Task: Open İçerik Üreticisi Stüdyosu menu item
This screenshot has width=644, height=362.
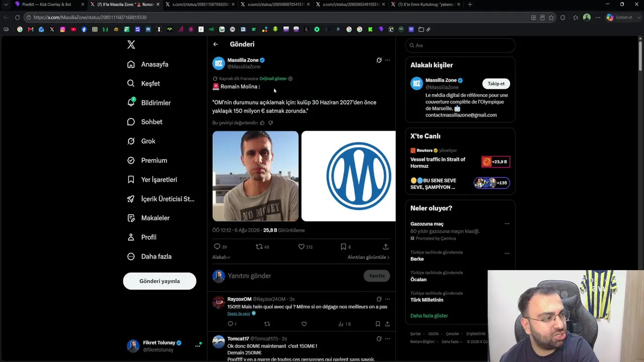Action: pyautogui.click(x=161, y=199)
